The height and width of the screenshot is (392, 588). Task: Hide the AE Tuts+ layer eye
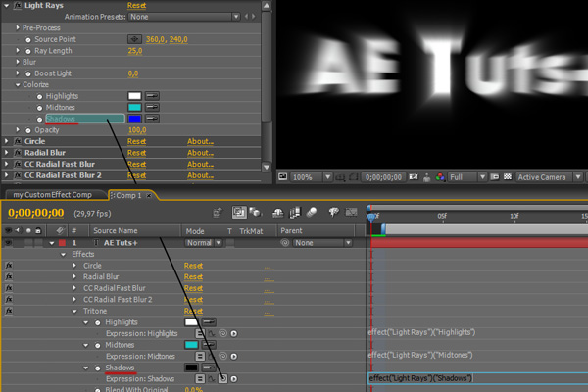(x=8, y=243)
